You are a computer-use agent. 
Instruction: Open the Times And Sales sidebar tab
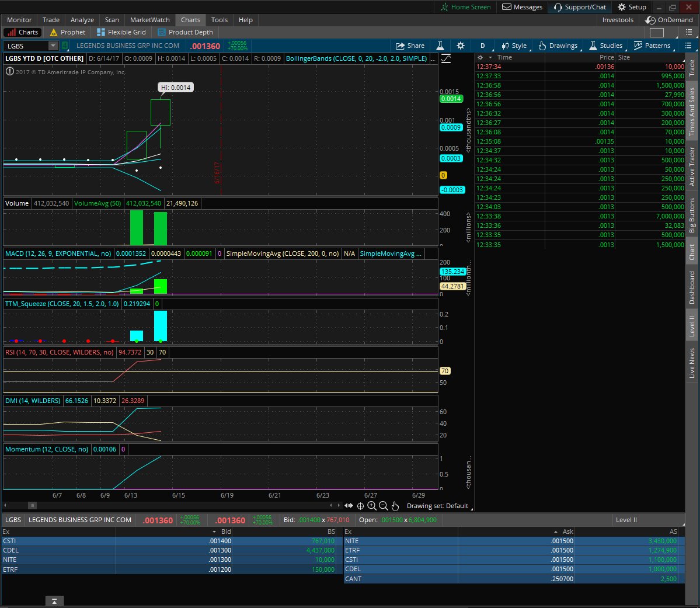coord(691,112)
